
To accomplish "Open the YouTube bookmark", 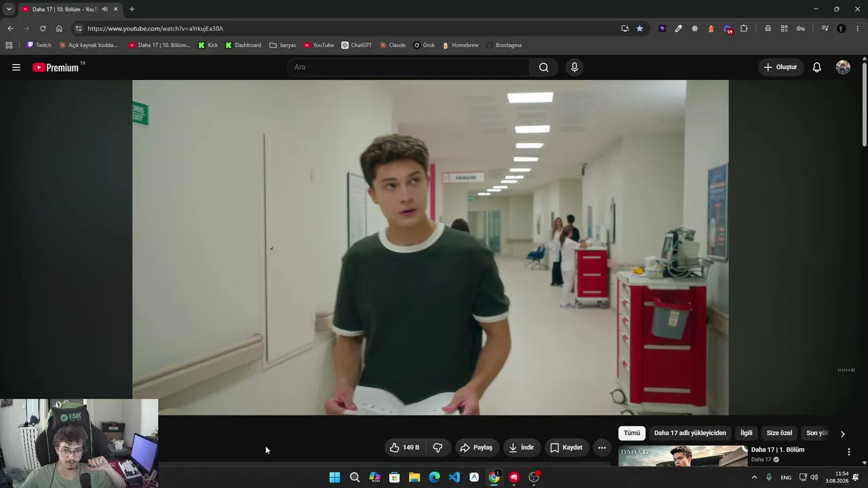I will coord(319,45).
